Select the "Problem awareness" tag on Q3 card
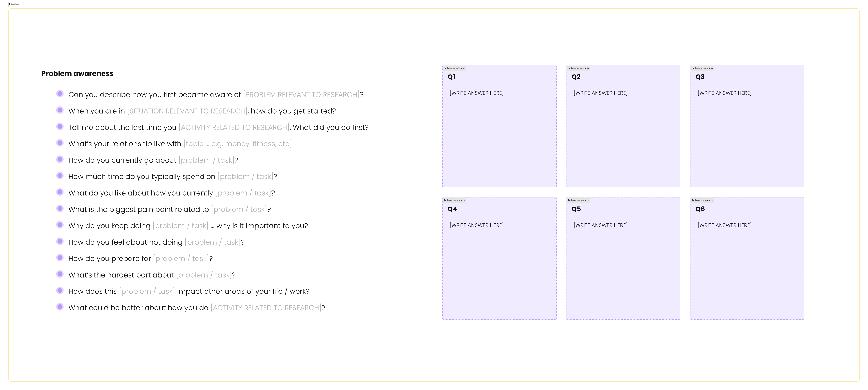The image size is (868, 390). pyautogui.click(x=702, y=68)
